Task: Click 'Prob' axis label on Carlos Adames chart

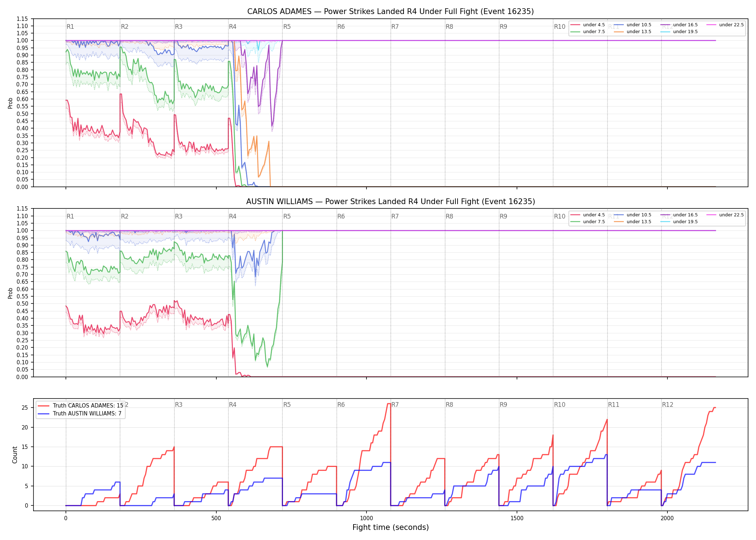Action: (x=10, y=103)
